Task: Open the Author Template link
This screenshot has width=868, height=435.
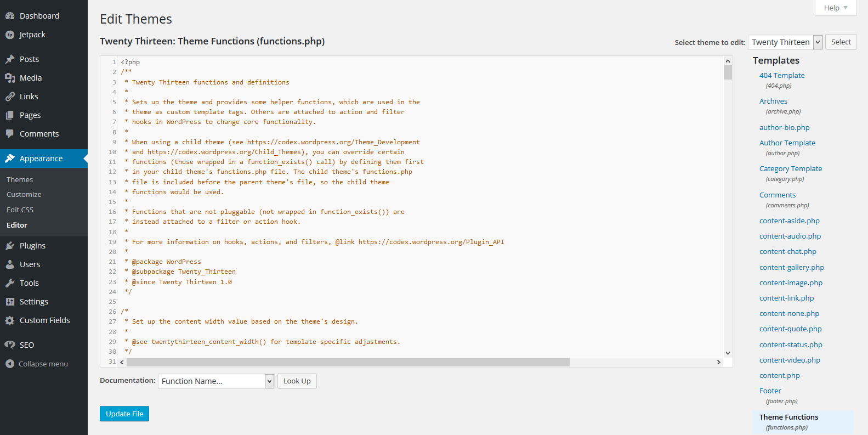Action: pyautogui.click(x=787, y=143)
